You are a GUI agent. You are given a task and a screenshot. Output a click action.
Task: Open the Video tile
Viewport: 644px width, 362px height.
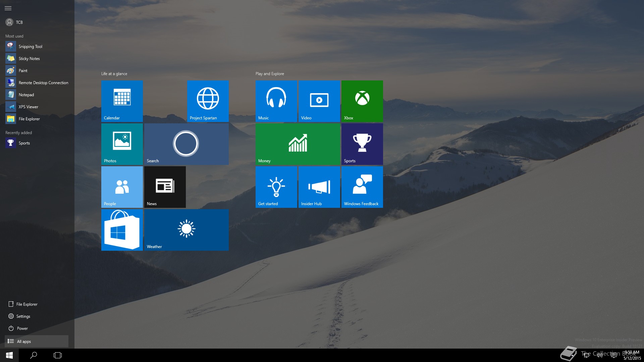[x=319, y=101]
